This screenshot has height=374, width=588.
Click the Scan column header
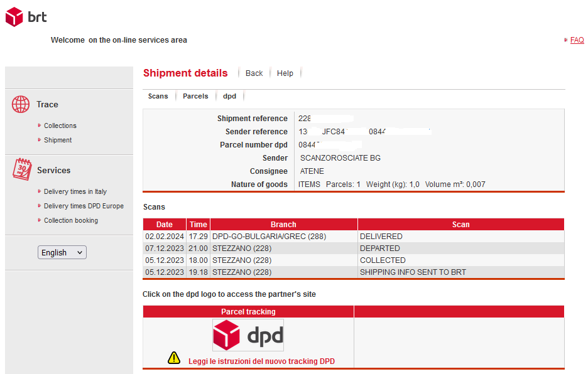click(461, 225)
